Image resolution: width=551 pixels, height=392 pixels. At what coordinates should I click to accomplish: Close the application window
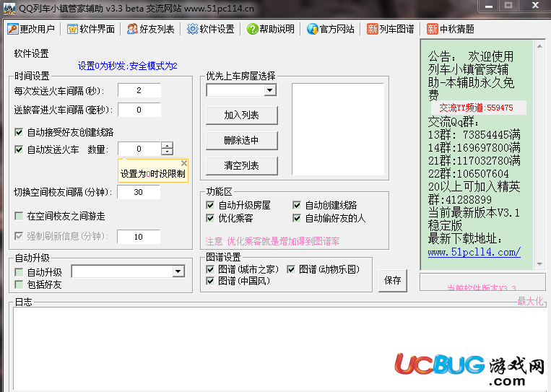535,5
